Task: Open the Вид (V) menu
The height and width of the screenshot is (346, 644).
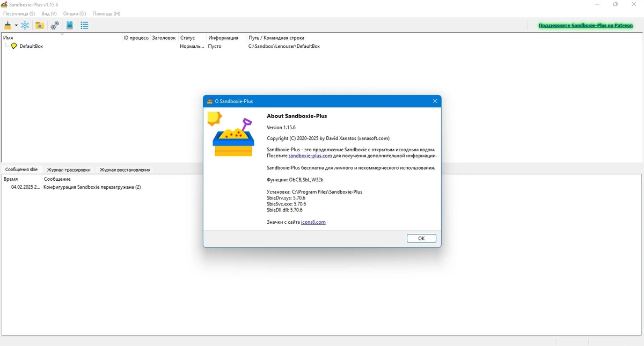Action: 49,13
